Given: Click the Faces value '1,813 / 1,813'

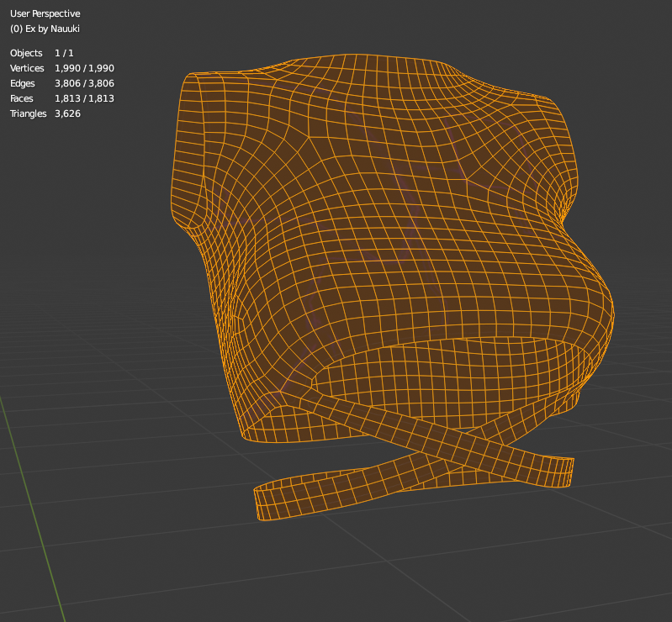Looking at the screenshot, I should click(x=84, y=98).
